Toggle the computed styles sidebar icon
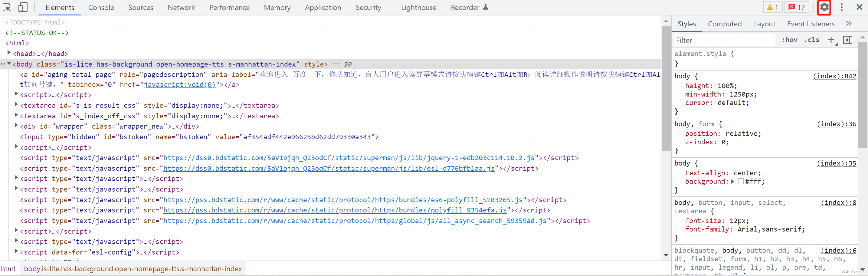This screenshot has height=276, width=868. (x=848, y=40)
